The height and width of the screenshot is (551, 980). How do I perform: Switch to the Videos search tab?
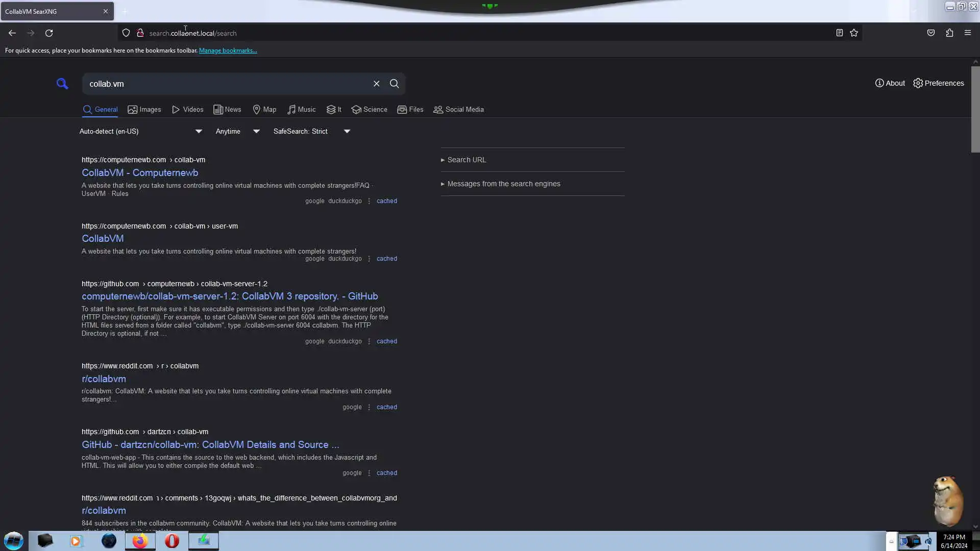coord(188,110)
